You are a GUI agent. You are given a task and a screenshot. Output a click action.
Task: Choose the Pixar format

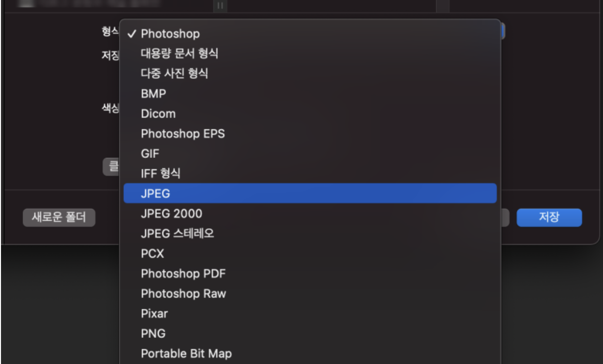[154, 313]
